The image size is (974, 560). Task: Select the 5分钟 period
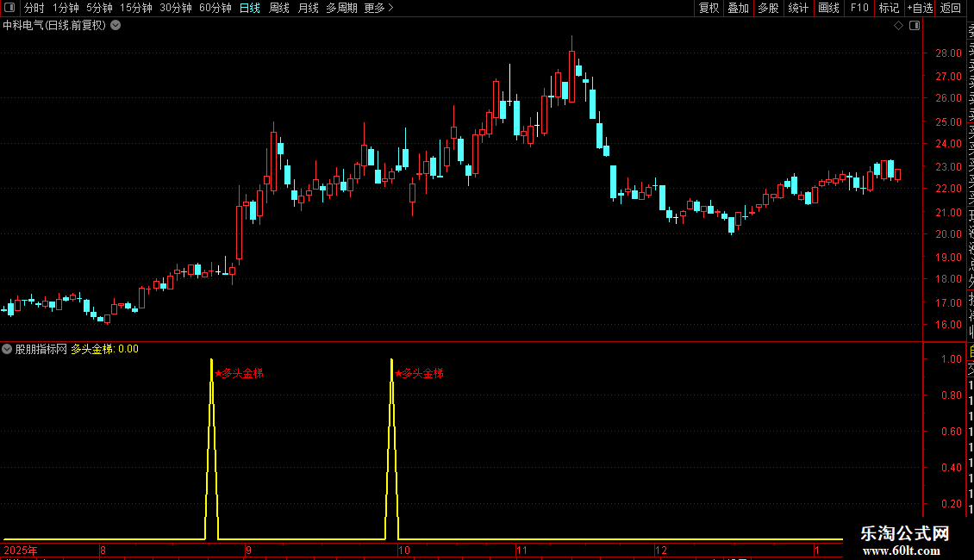pyautogui.click(x=99, y=8)
